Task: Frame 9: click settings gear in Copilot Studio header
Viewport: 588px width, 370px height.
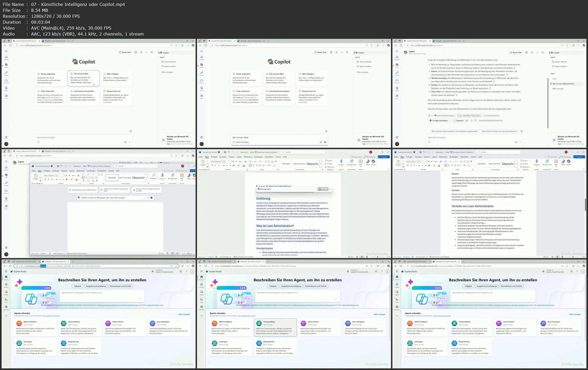Action: (x=572, y=271)
